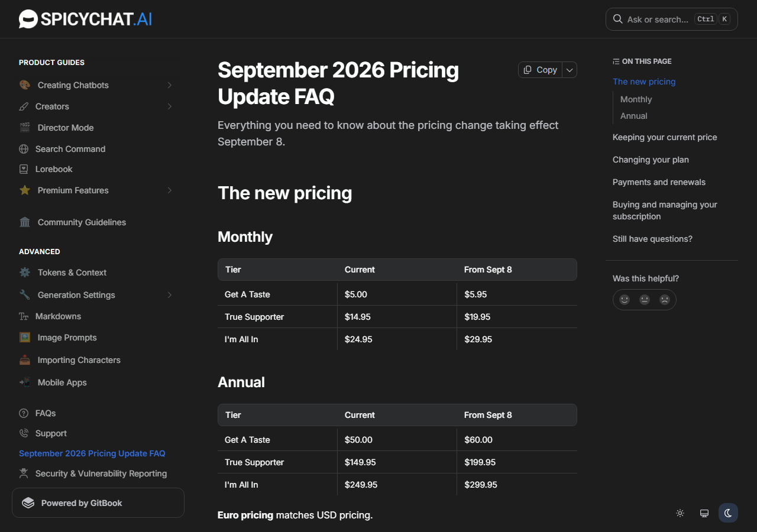Viewport: 757px width, 532px height.
Task: Rate the page with the neutral face
Action: [x=645, y=300]
